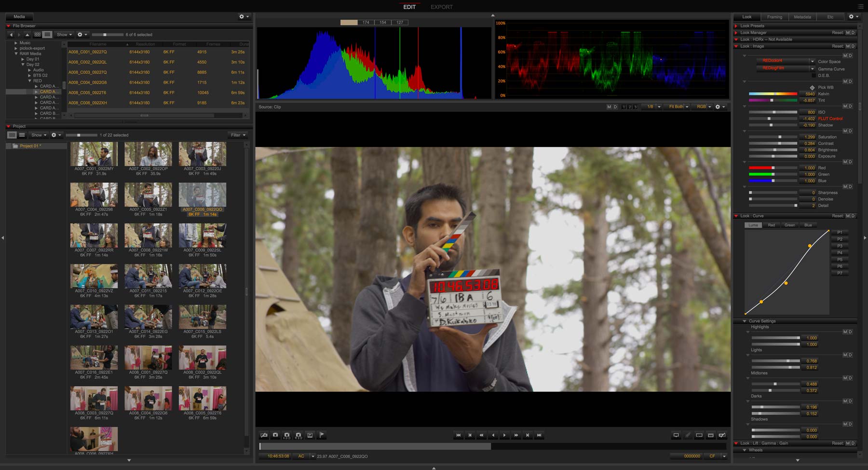Open the Fit Both zoom dropdown
The image size is (868, 470).
pyautogui.click(x=678, y=107)
